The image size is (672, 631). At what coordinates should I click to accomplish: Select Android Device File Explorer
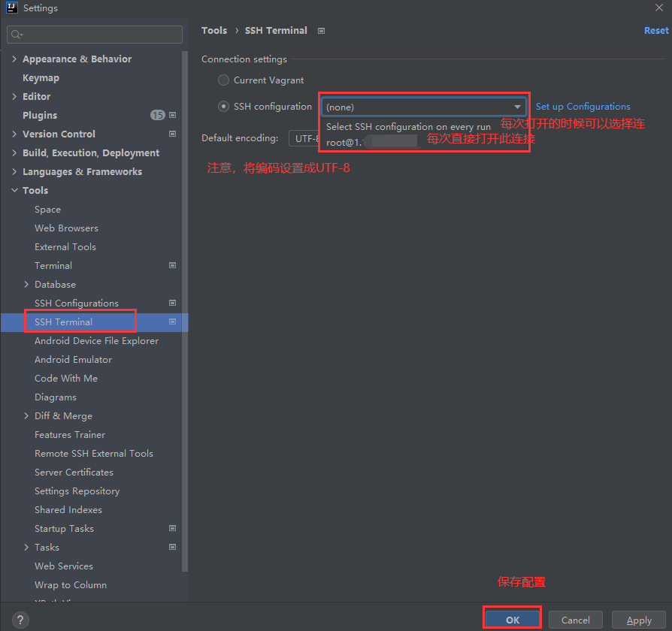(x=96, y=340)
